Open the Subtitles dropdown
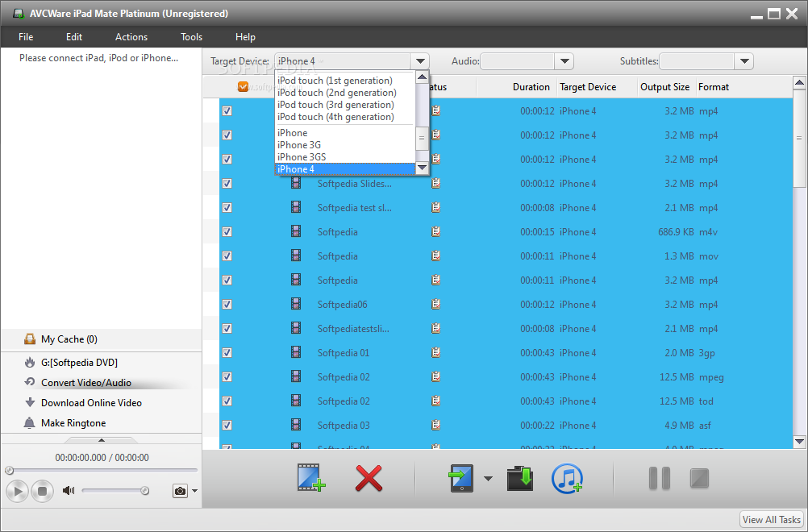 (744, 61)
